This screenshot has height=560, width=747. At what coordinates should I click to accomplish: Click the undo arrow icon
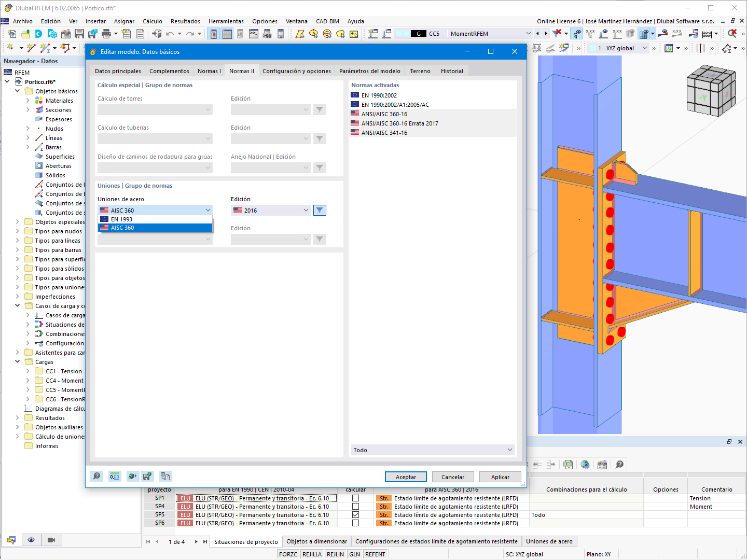[170, 34]
